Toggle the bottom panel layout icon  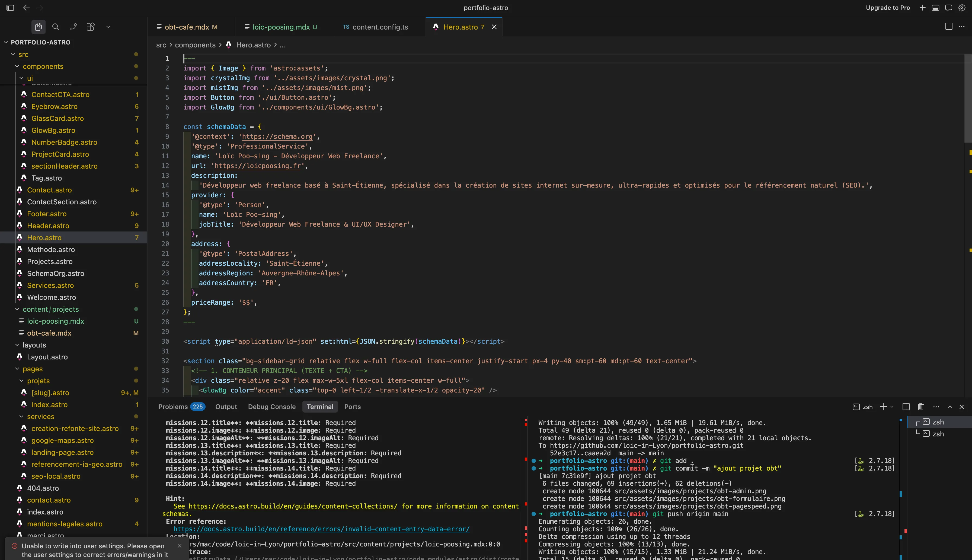[x=935, y=8]
